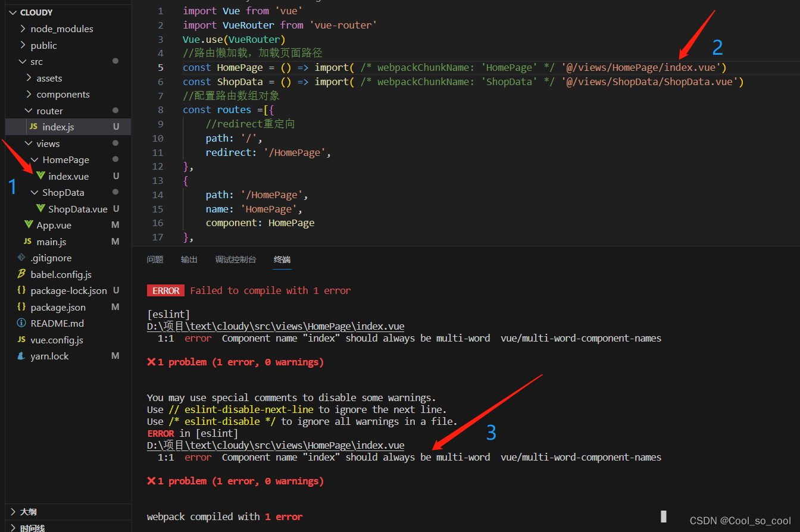Switch to the 调试控制台 debug console tab
The image size is (800, 532).
(x=236, y=259)
